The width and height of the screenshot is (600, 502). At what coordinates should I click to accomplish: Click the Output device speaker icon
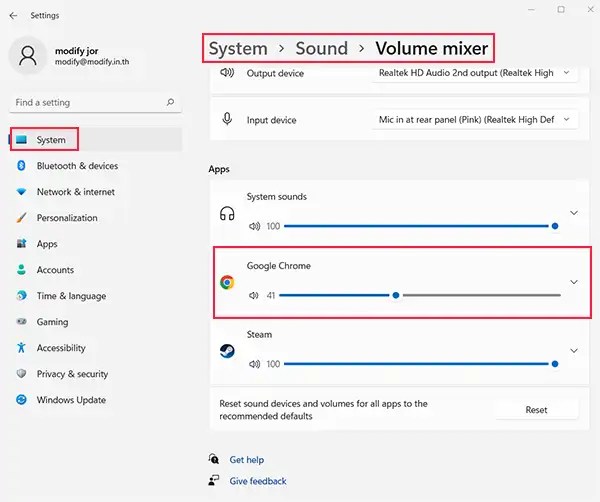(227, 72)
